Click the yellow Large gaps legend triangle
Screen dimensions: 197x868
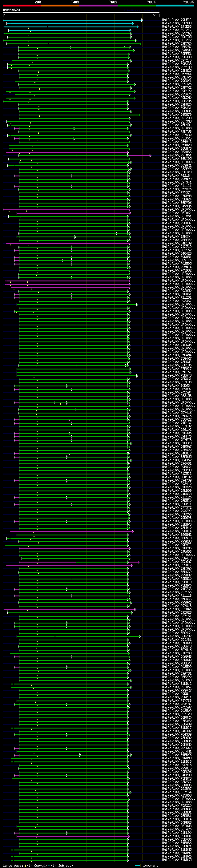coord(25,865)
